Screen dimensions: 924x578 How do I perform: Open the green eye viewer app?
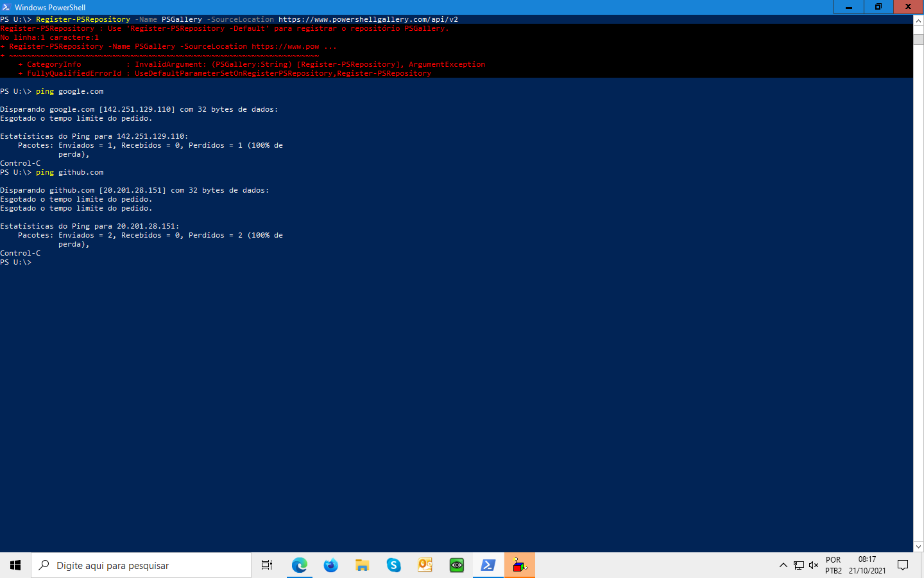pos(456,565)
